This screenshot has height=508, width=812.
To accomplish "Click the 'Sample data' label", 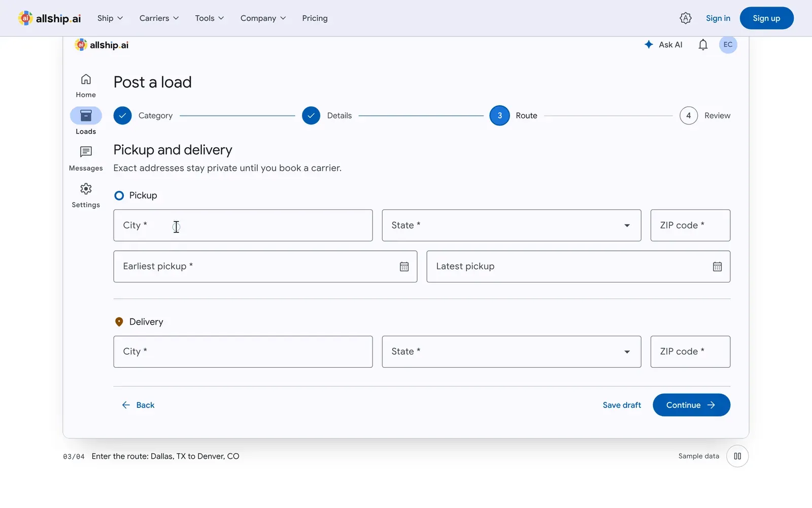I will pos(698,456).
